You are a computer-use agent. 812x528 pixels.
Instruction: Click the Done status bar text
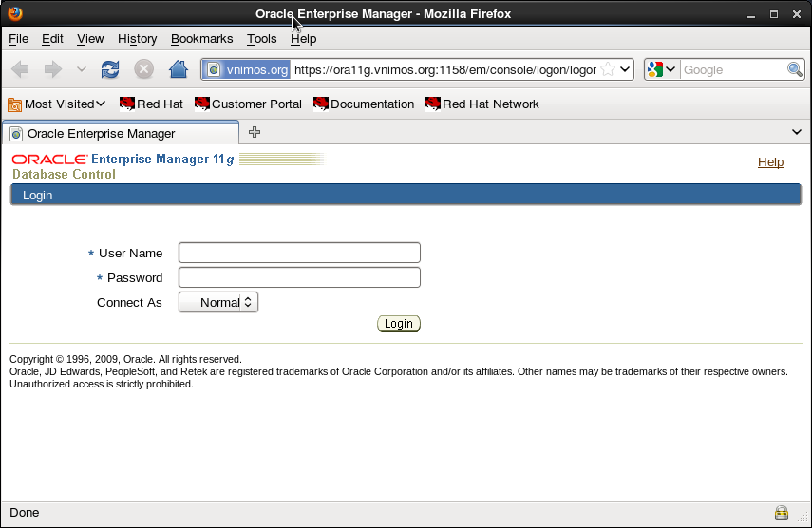(25, 513)
